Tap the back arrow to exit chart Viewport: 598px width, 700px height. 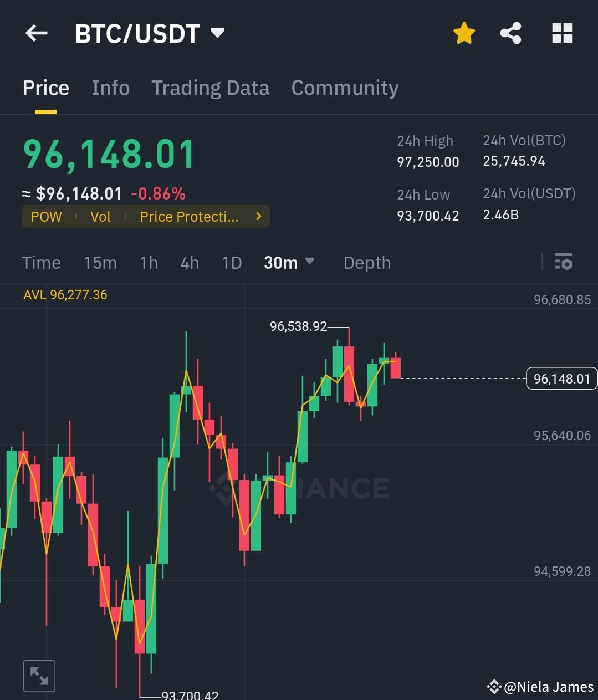point(36,33)
